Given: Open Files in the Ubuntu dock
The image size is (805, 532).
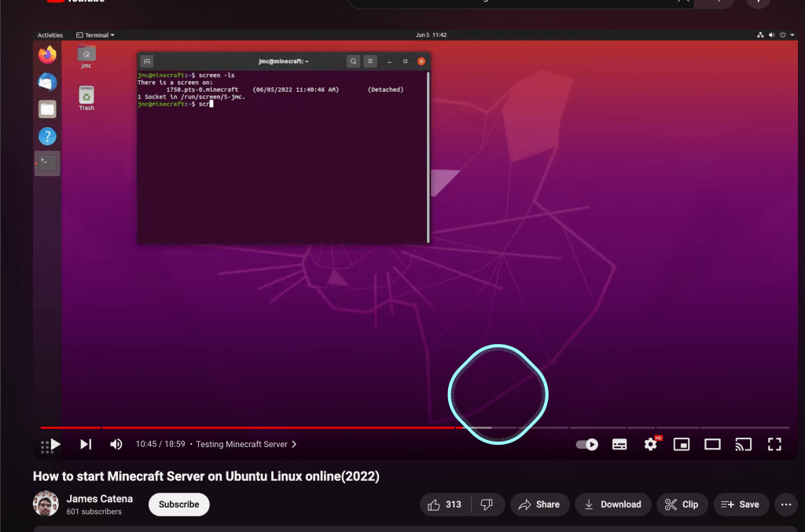Looking at the screenshot, I should (47, 109).
